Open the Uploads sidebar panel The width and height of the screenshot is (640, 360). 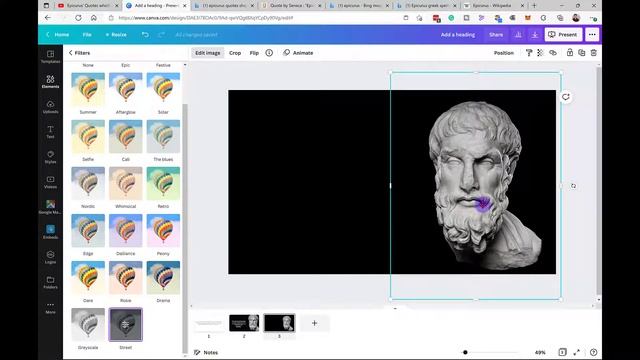tap(50, 107)
